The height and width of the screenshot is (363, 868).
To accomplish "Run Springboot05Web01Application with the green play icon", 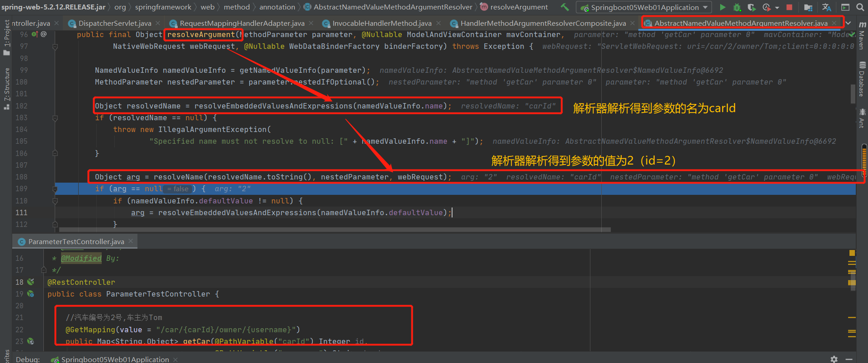I will tap(722, 7).
